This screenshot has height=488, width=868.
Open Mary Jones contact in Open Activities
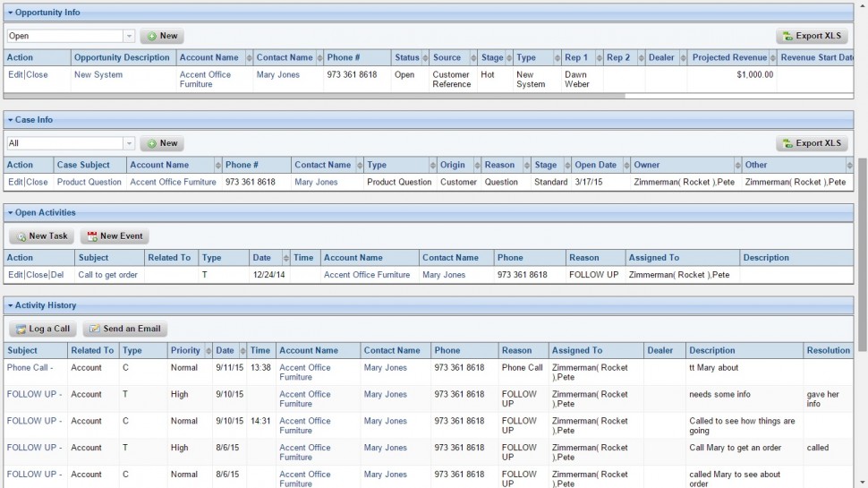pos(444,275)
